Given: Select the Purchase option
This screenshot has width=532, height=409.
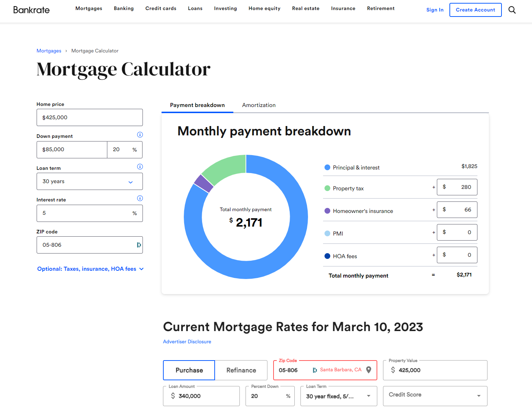Looking at the screenshot, I should point(189,370).
